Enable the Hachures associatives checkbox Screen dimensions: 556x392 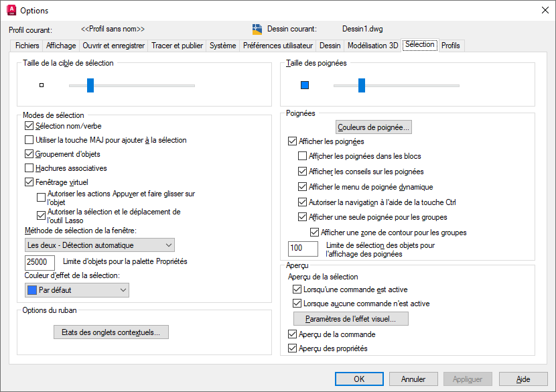(x=29, y=168)
